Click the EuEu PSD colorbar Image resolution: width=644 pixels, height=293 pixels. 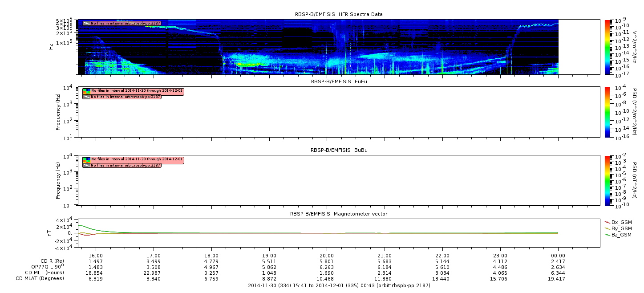(607, 112)
